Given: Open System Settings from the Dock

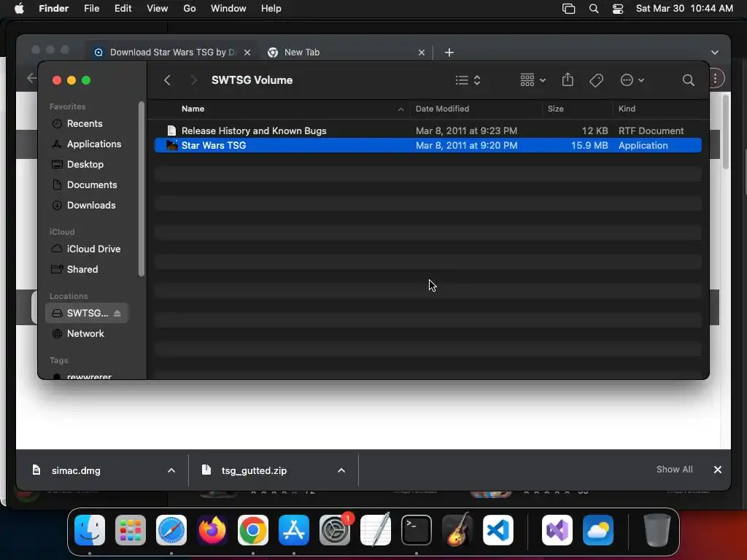Looking at the screenshot, I should click(x=335, y=530).
